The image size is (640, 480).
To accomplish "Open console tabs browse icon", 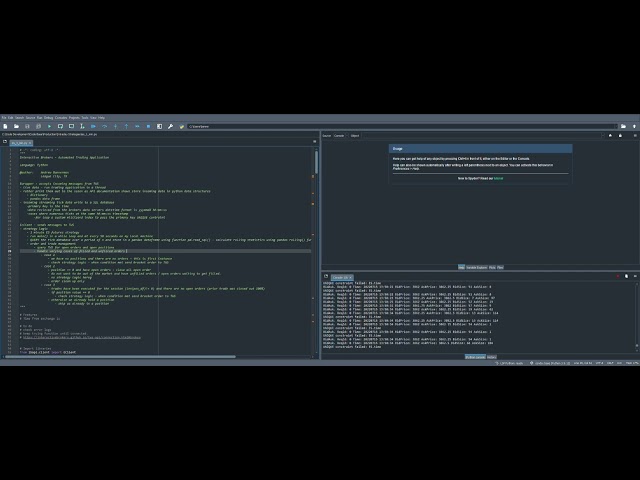I will point(326,276).
